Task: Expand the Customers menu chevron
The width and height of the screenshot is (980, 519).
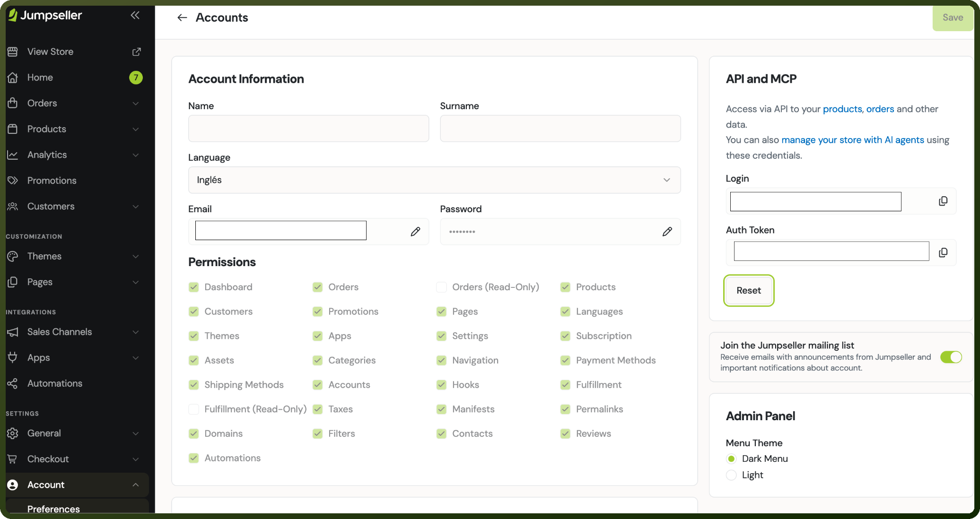Action: coord(136,207)
